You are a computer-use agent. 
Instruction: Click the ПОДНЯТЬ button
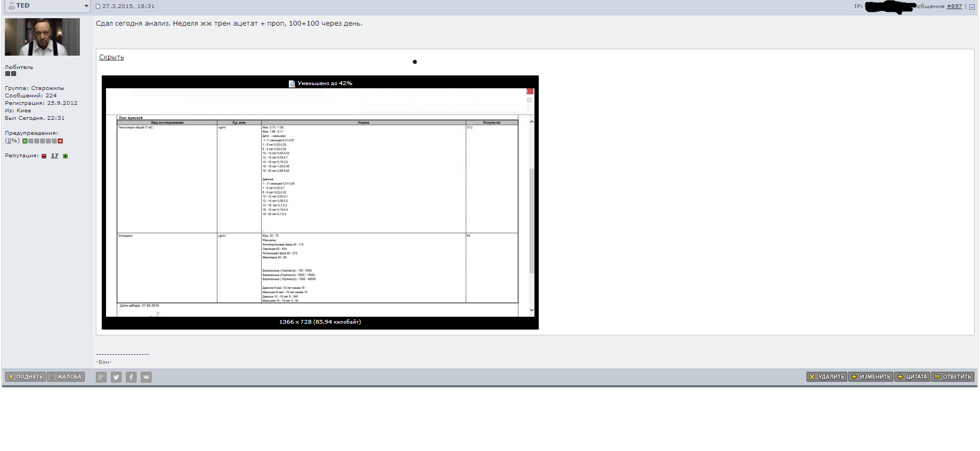coord(25,377)
